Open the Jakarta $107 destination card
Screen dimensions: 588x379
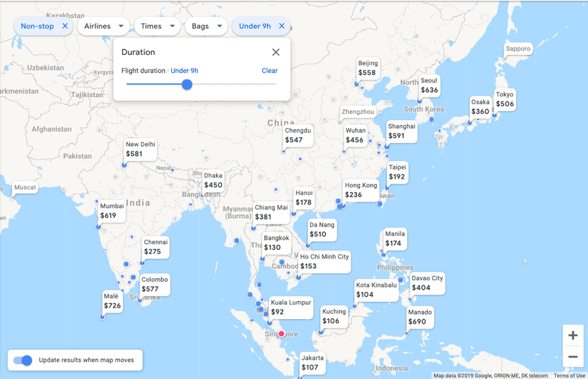(312, 363)
